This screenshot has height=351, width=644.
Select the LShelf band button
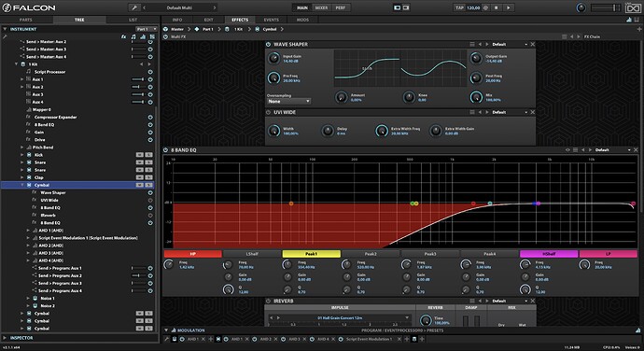(252, 254)
